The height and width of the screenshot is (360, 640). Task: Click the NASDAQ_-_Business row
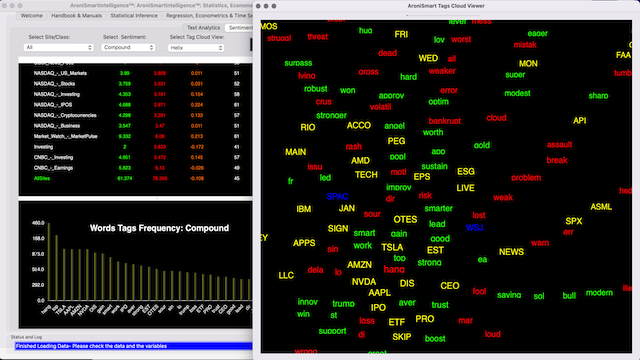pyautogui.click(x=136, y=126)
